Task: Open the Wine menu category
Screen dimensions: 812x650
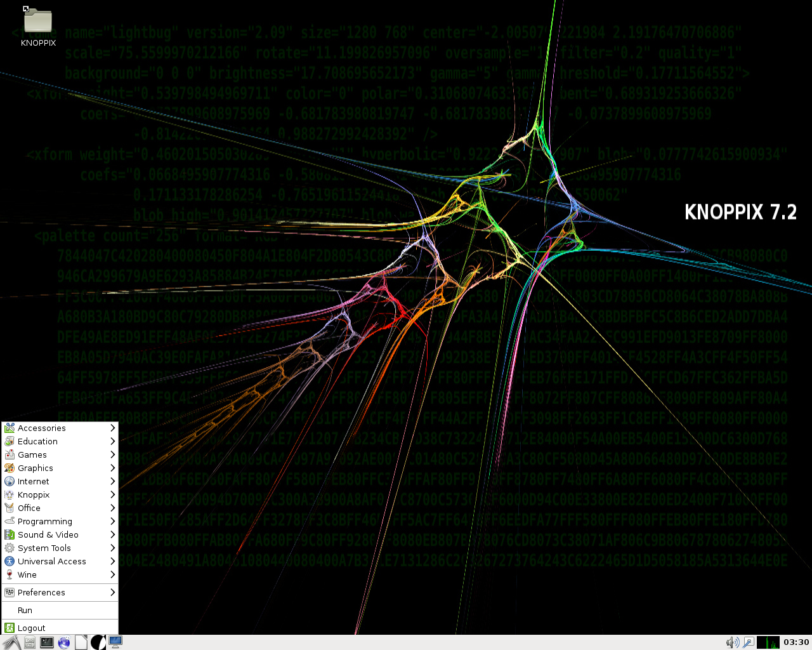Action: 60,574
